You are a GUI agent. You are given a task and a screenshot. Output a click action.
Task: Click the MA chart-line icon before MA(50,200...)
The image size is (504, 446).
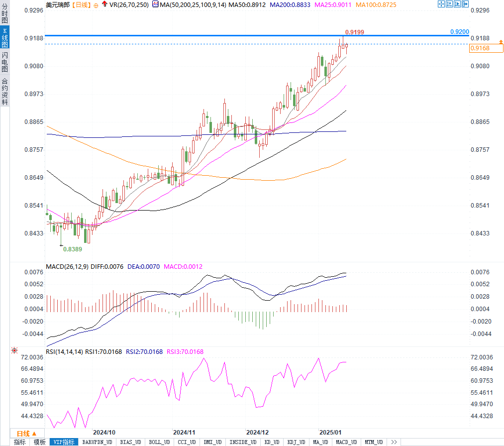coord(155,4)
